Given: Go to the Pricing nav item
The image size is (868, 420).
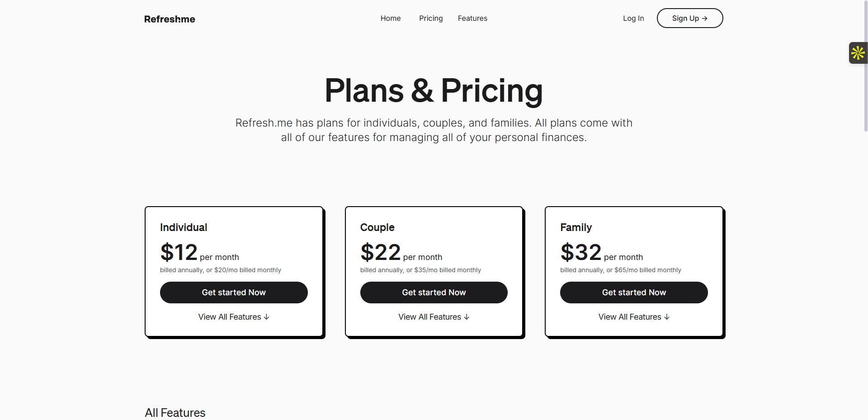Looking at the screenshot, I should tap(431, 19).
